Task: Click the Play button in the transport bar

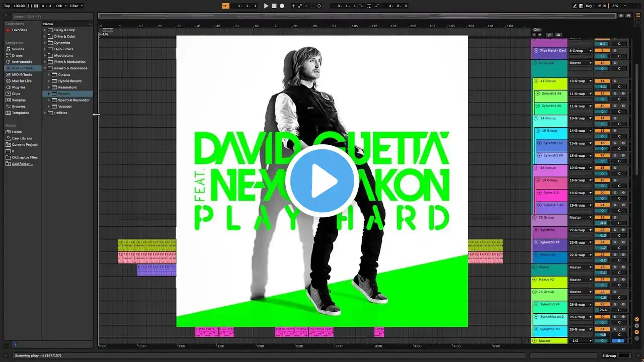Action: pos(266,6)
